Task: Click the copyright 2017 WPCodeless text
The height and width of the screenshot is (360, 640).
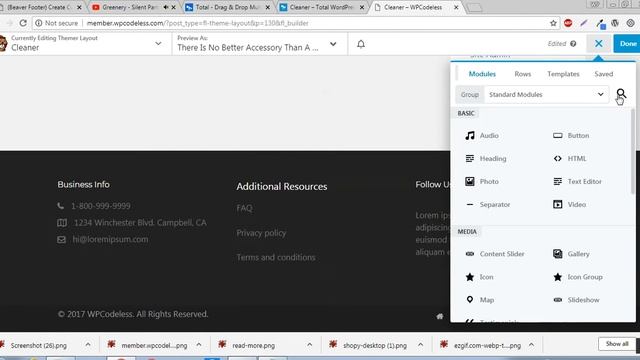Action: 133,314
